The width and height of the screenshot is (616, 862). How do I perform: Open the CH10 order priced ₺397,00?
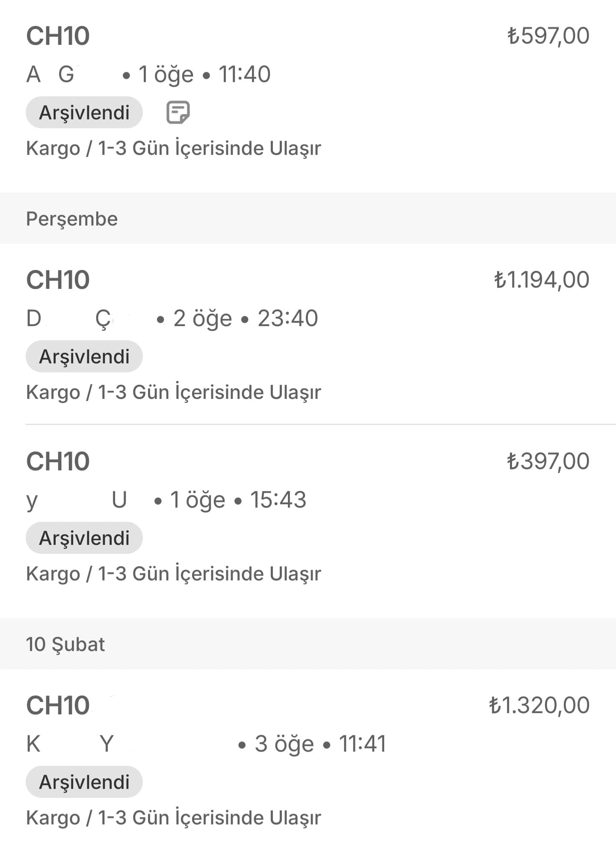pos(58,461)
